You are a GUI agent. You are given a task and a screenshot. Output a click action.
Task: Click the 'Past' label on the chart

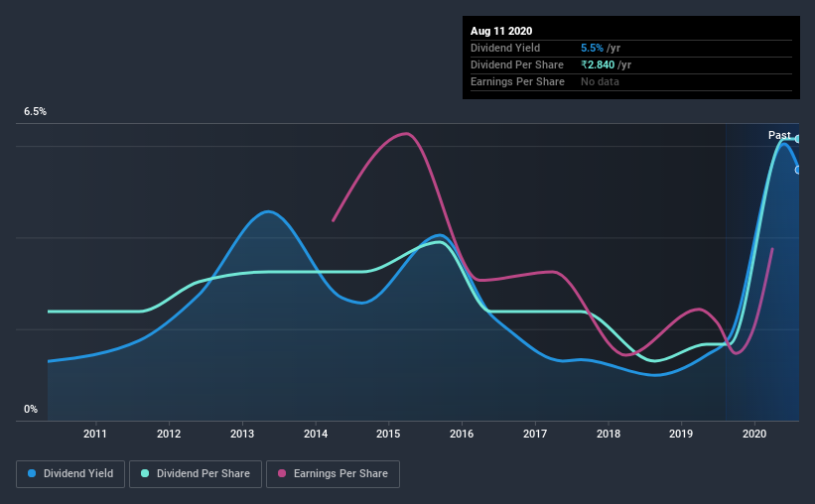tap(779, 135)
